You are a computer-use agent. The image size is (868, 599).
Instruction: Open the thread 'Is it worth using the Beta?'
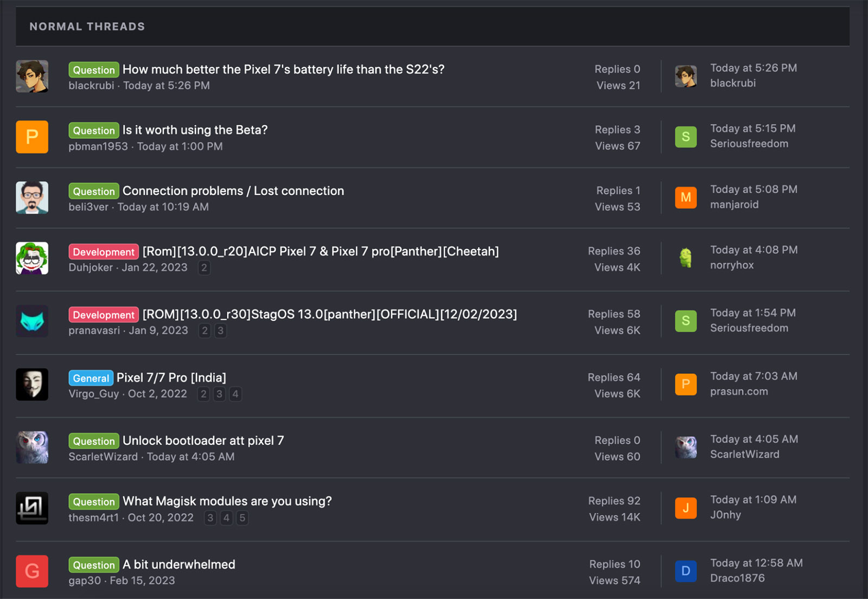coord(195,130)
